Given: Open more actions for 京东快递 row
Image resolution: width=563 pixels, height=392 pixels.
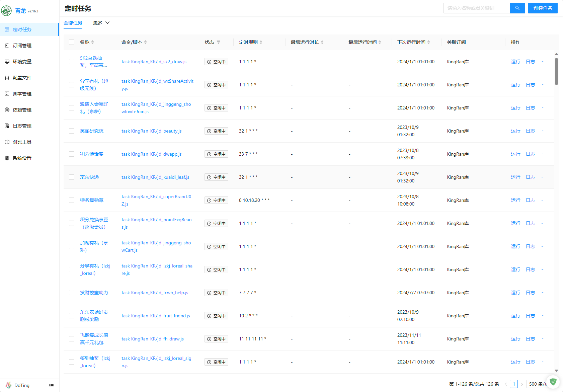Looking at the screenshot, I should (x=542, y=177).
